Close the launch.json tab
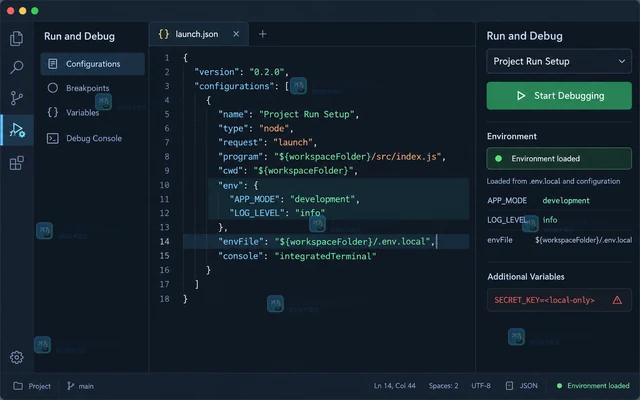The width and height of the screenshot is (640, 400). point(236,34)
